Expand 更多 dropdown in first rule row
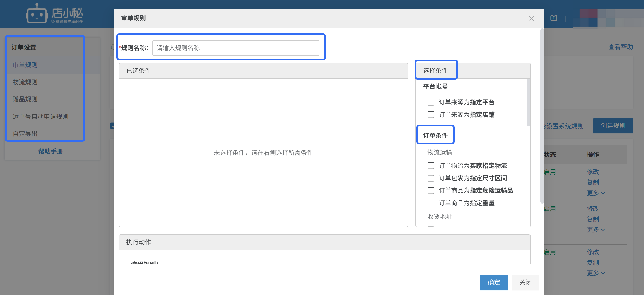This screenshot has width=644, height=295. coord(596,193)
